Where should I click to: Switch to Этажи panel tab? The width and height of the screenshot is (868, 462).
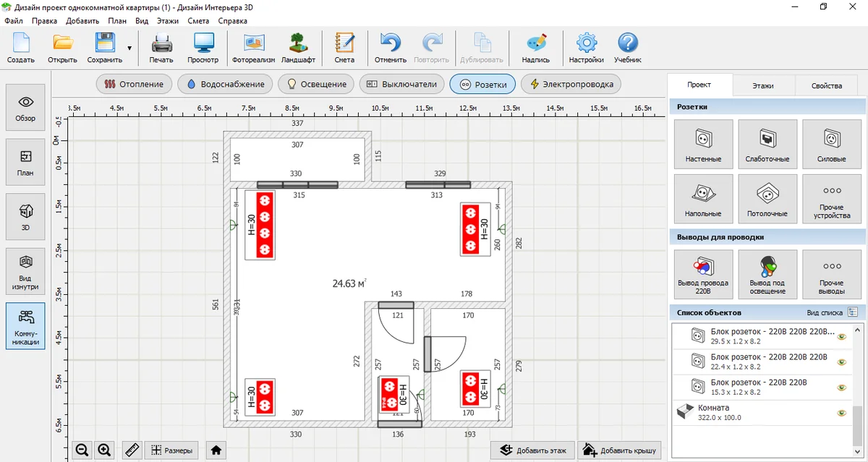[763, 85]
